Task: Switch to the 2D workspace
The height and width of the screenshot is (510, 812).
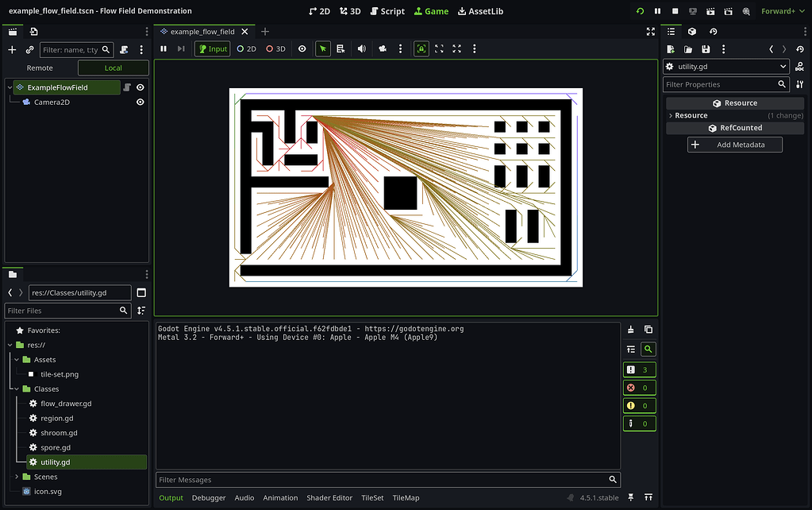Action: point(319,11)
